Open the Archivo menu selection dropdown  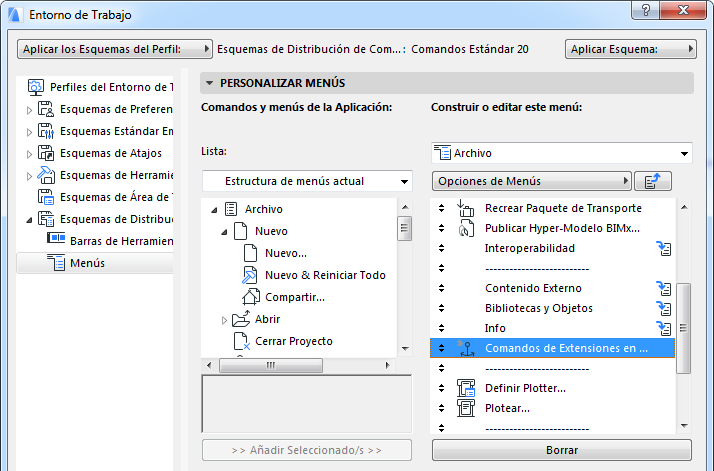point(562,153)
